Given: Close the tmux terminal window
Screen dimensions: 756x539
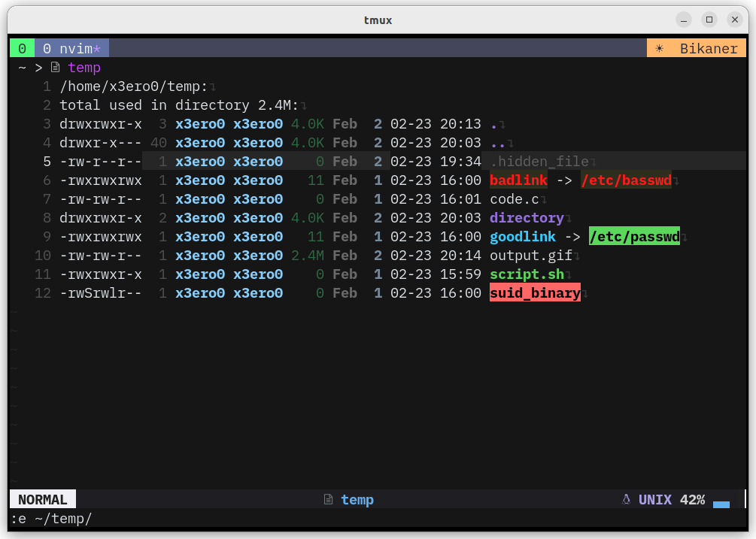Looking at the screenshot, I should (735, 20).
